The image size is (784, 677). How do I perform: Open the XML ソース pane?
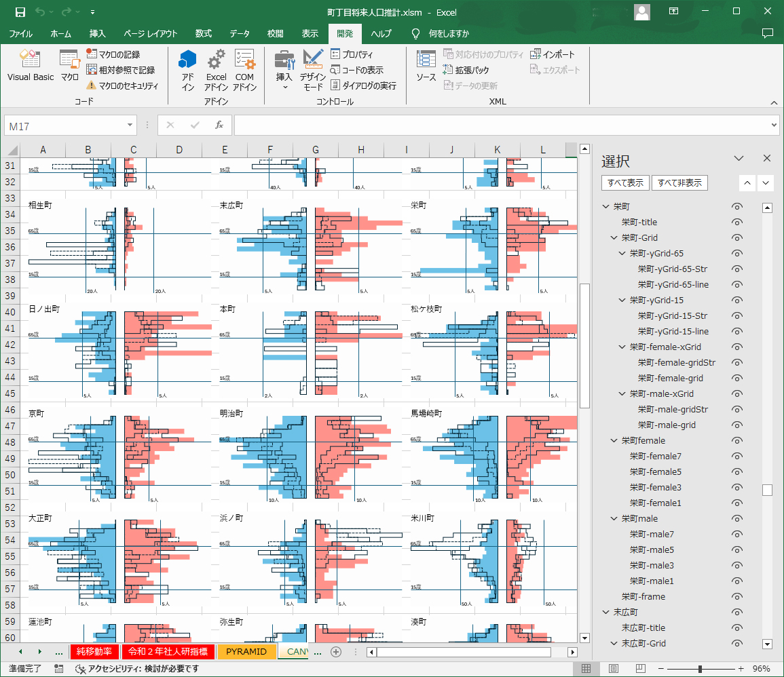click(x=426, y=66)
